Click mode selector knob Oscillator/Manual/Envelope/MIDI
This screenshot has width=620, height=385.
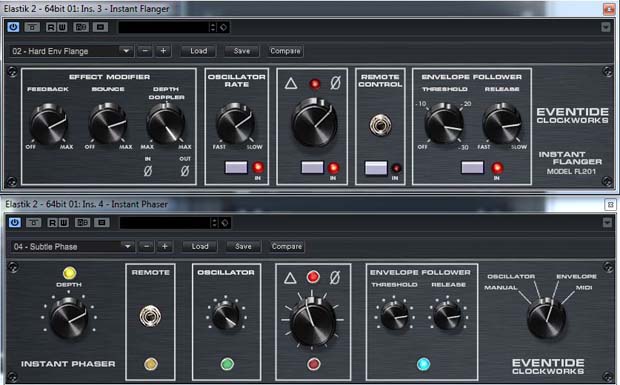coord(546,318)
